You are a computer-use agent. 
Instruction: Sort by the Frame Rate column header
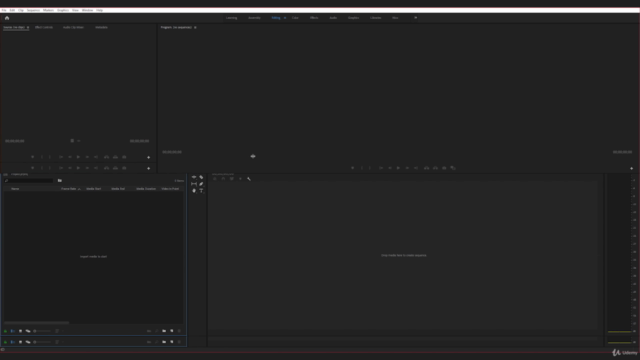click(x=69, y=189)
